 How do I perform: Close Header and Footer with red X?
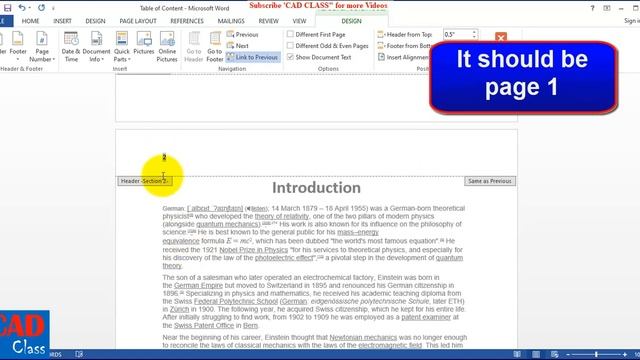(501, 38)
